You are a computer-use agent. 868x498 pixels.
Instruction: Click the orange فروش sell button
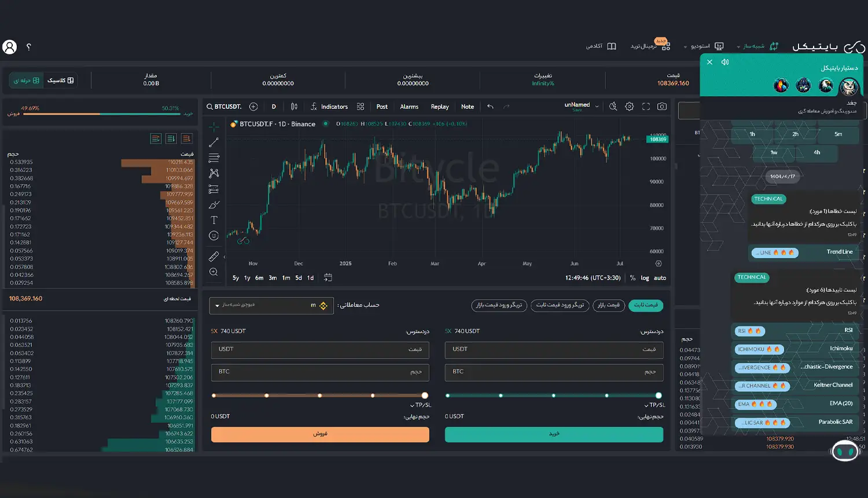[320, 434]
